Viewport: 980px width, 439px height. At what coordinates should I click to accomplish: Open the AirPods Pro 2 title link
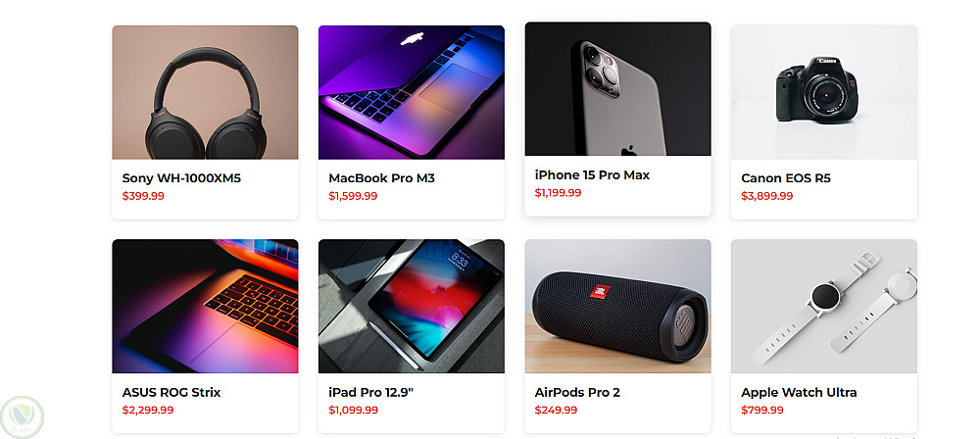pyautogui.click(x=577, y=393)
